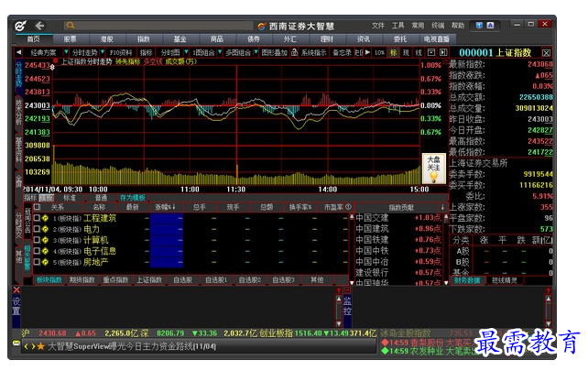
Task: Switch to the 电视直播 tab
Action: pyautogui.click(x=437, y=39)
